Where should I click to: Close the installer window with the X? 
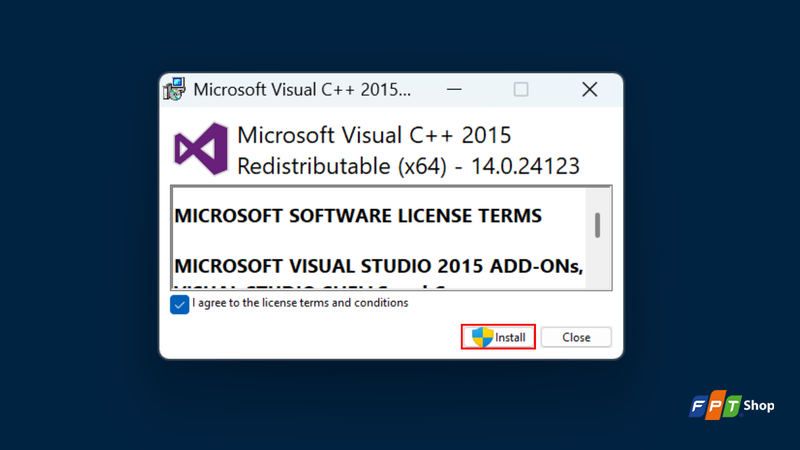pos(590,90)
